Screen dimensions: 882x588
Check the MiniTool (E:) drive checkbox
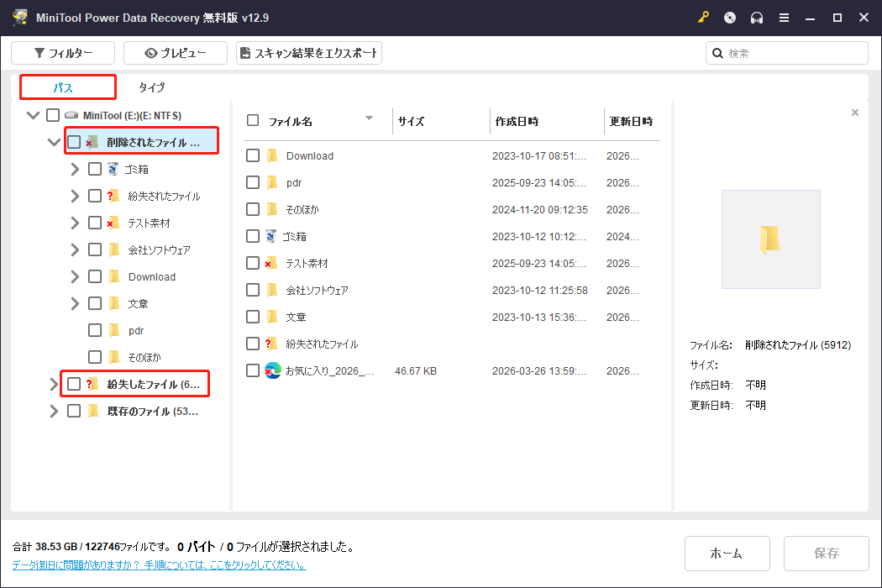point(53,115)
